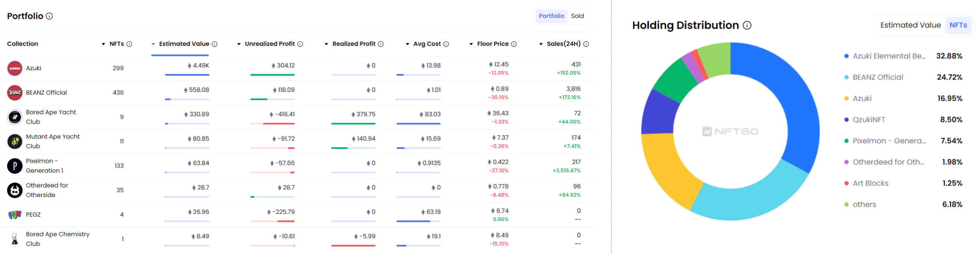Open Bored Ape Yacht Club collection name
The width and height of the screenshot is (980, 254).
(51, 117)
